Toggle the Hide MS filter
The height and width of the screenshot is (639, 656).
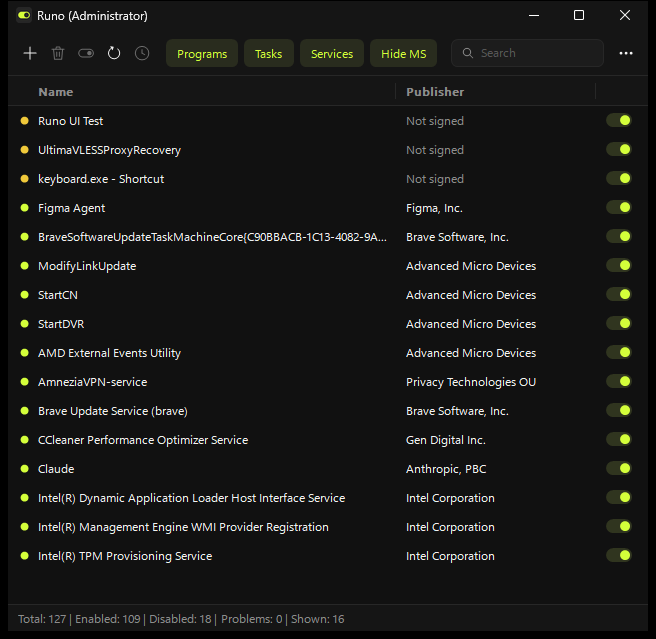point(404,54)
